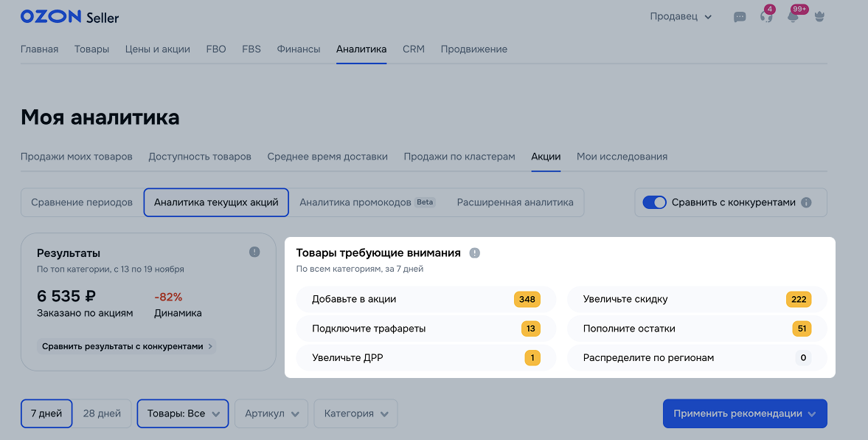Open Сравнить результаты с конкурентами link
868x440 pixels.
(127, 346)
